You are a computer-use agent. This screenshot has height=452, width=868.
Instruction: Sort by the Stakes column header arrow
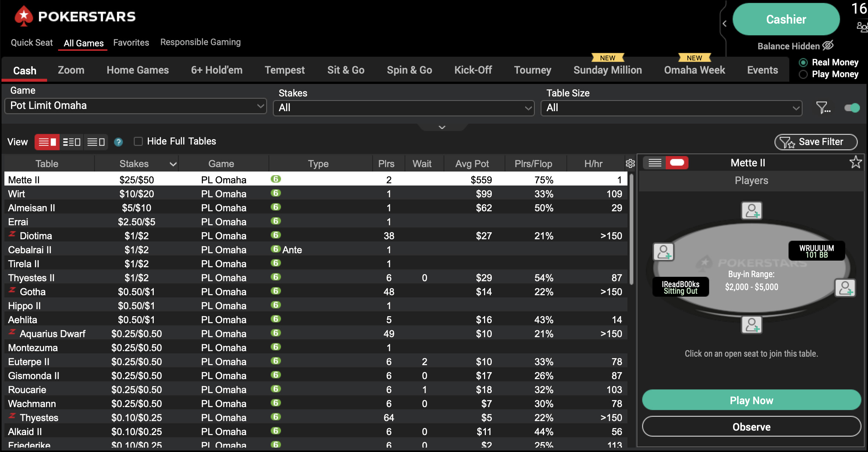(173, 164)
